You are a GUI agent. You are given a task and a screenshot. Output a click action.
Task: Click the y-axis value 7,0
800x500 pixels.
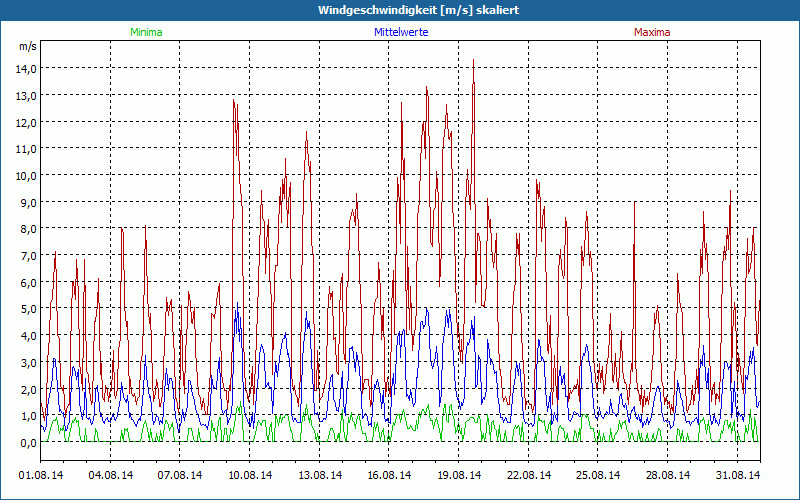[28, 256]
